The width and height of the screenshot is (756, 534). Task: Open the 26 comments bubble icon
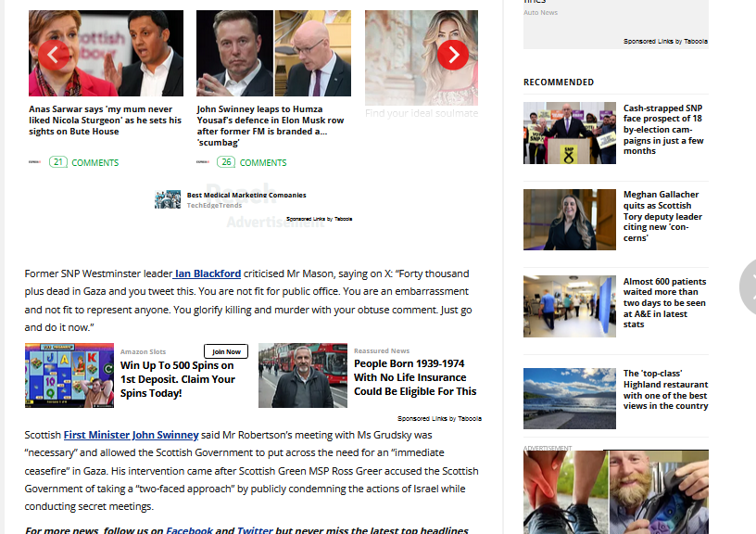click(x=226, y=162)
